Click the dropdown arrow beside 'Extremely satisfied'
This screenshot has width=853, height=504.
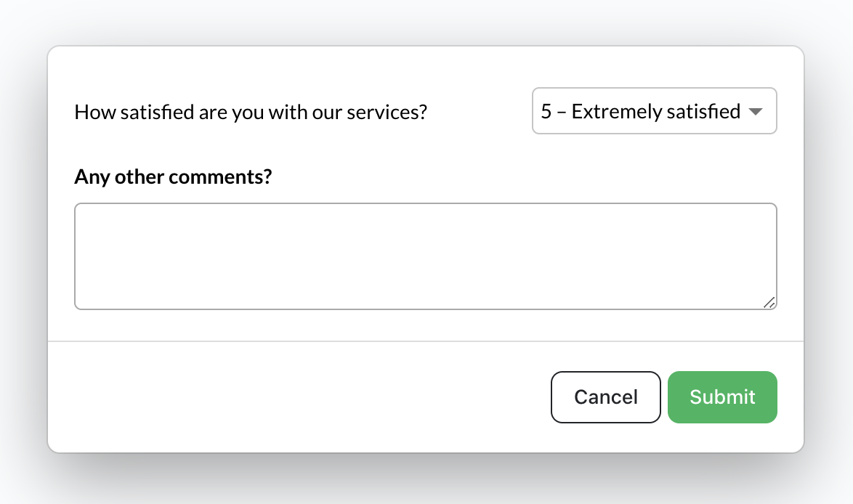click(x=756, y=110)
